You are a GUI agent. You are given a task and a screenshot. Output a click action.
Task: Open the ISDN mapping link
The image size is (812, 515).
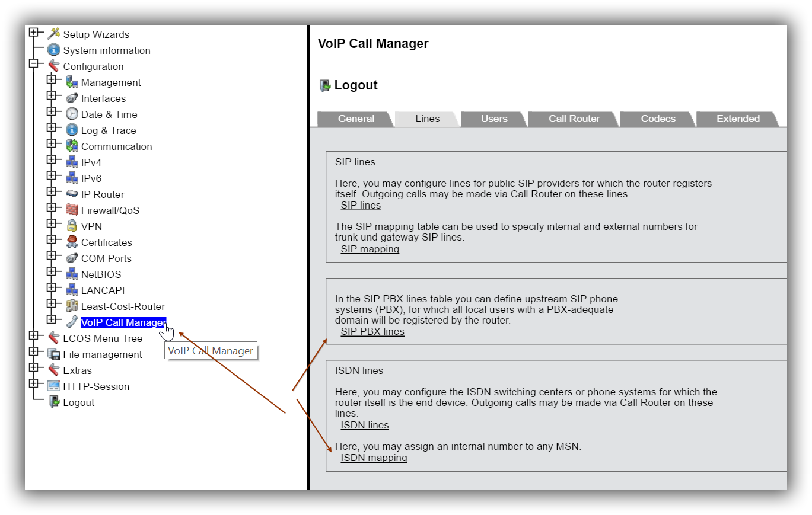(x=374, y=458)
